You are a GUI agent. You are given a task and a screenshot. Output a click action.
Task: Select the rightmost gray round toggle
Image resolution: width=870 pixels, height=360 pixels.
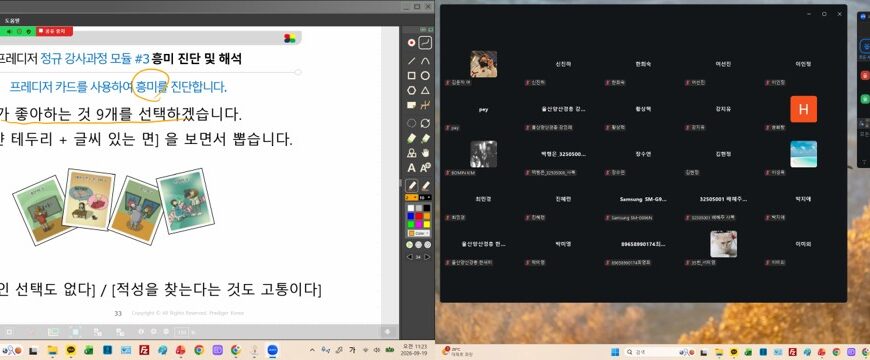click(x=428, y=245)
